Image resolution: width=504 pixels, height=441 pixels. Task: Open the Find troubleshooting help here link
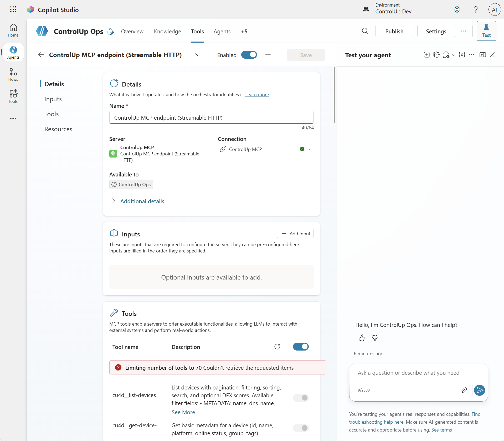click(x=415, y=418)
